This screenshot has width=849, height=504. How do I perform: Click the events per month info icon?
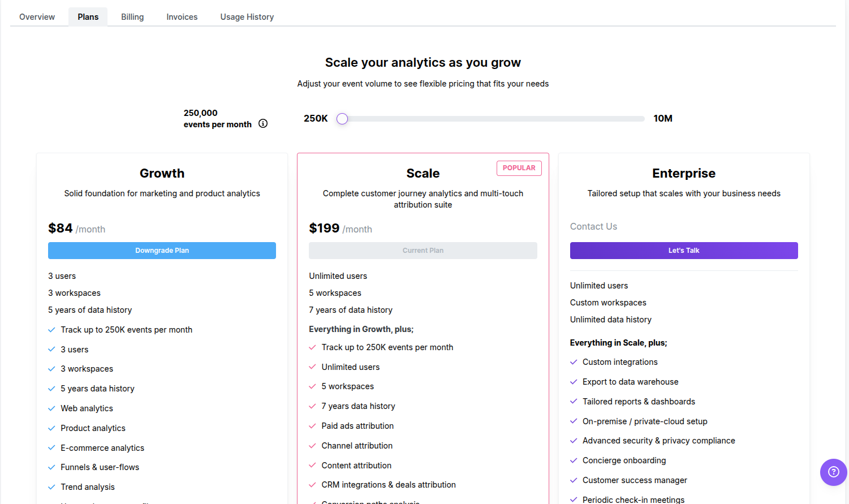(x=263, y=123)
